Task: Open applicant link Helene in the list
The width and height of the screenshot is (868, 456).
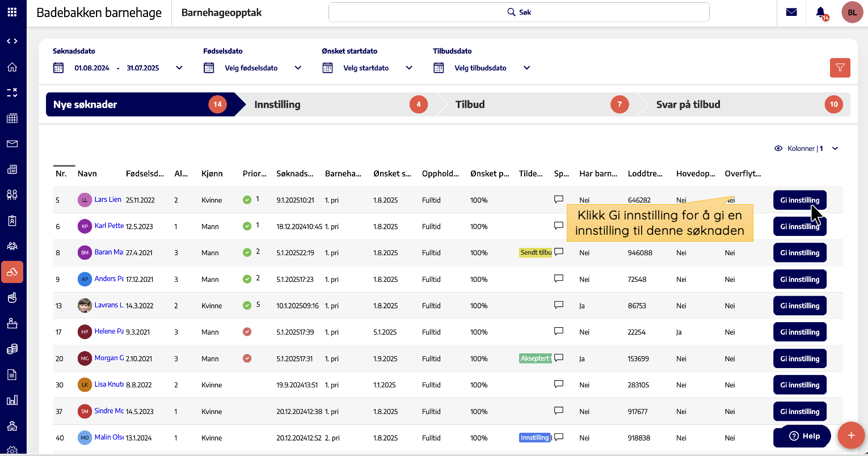Action: tap(109, 331)
